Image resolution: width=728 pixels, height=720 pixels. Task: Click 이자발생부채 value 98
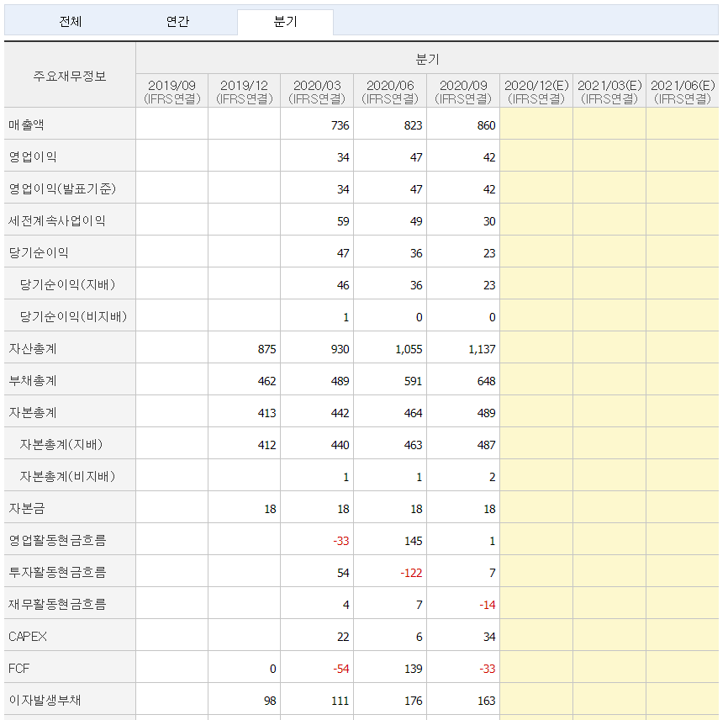270,701
